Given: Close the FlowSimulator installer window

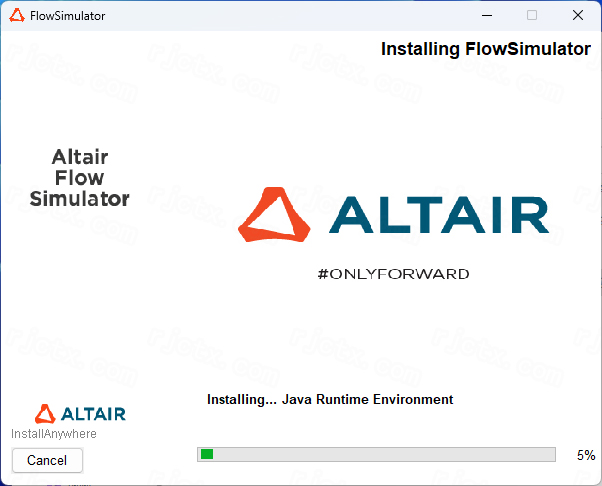Looking at the screenshot, I should tap(577, 15).
